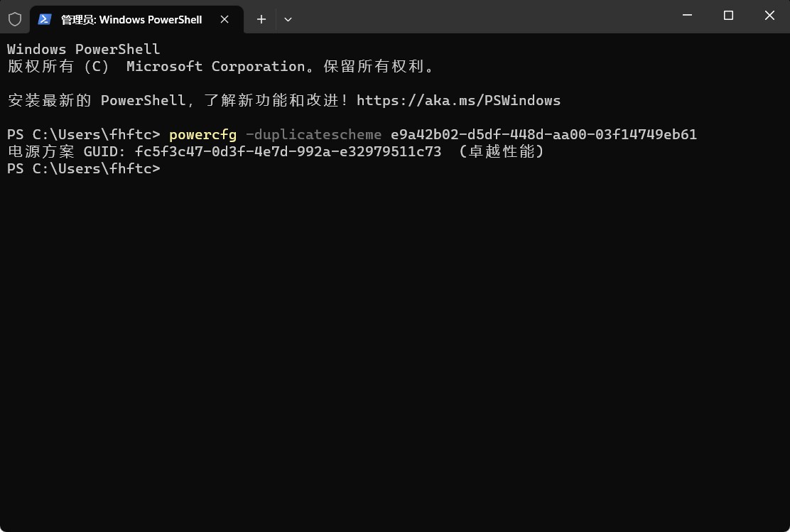Click the powercfg command word
This screenshot has height=532, width=790.
[202, 134]
